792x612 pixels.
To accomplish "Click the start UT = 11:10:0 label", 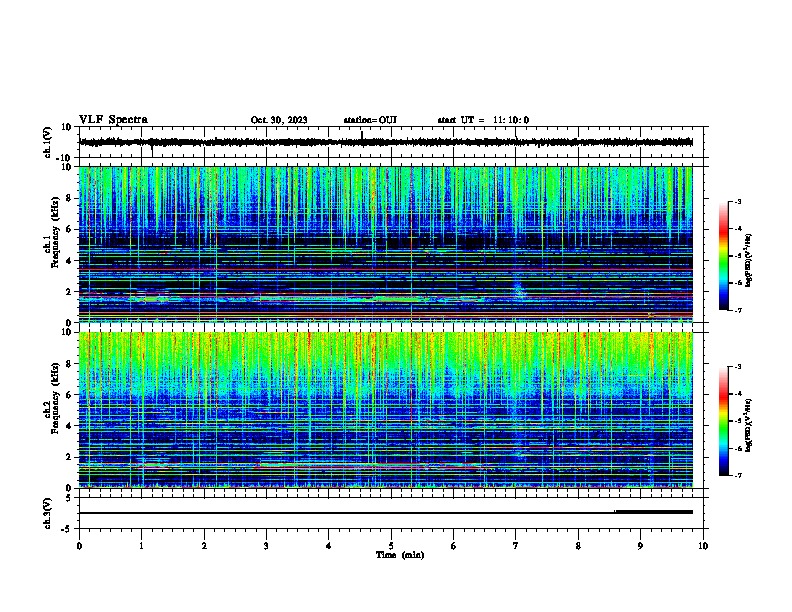I will pyautogui.click(x=483, y=120).
